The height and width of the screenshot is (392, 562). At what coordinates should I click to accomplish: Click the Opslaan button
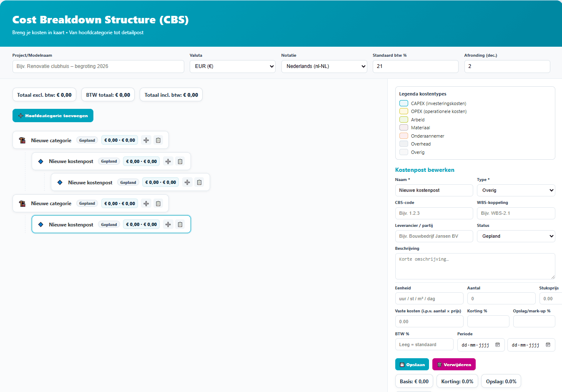[x=412, y=364]
